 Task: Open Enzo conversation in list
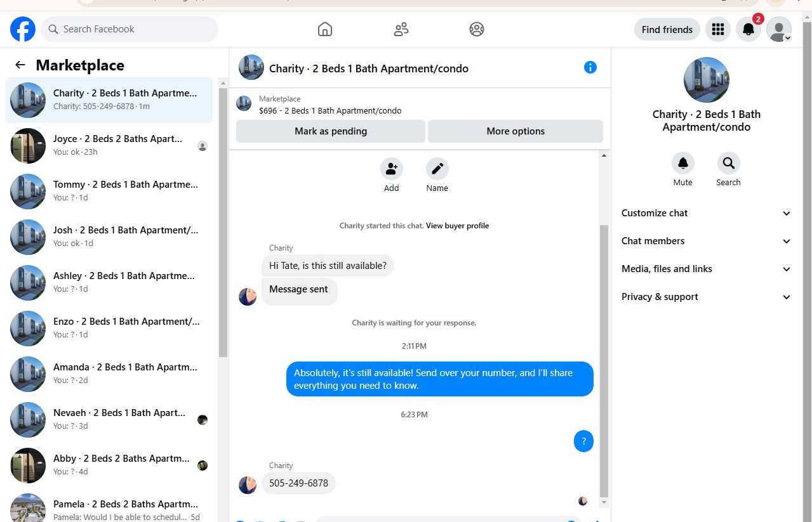[x=109, y=329]
